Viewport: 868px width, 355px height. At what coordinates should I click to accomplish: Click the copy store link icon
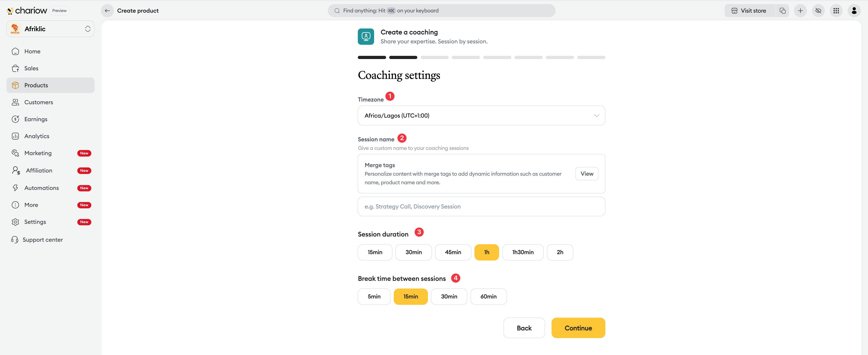point(782,11)
